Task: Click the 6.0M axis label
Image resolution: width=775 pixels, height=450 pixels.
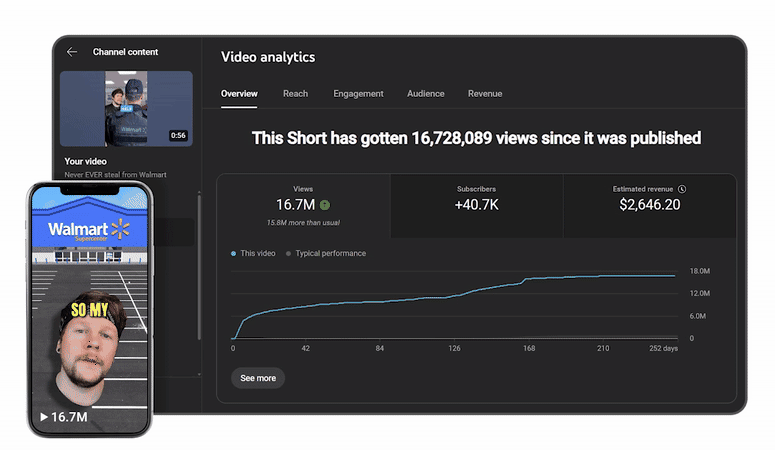Action: (697, 315)
